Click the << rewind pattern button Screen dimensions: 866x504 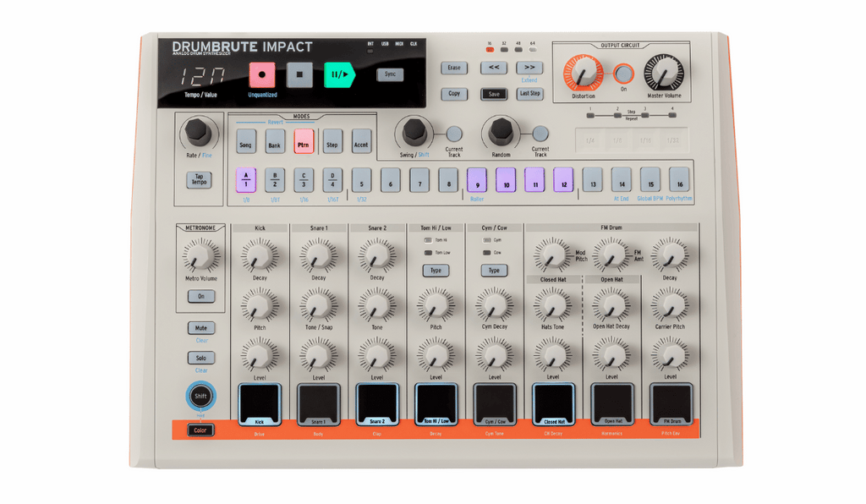tap(494, 68)
